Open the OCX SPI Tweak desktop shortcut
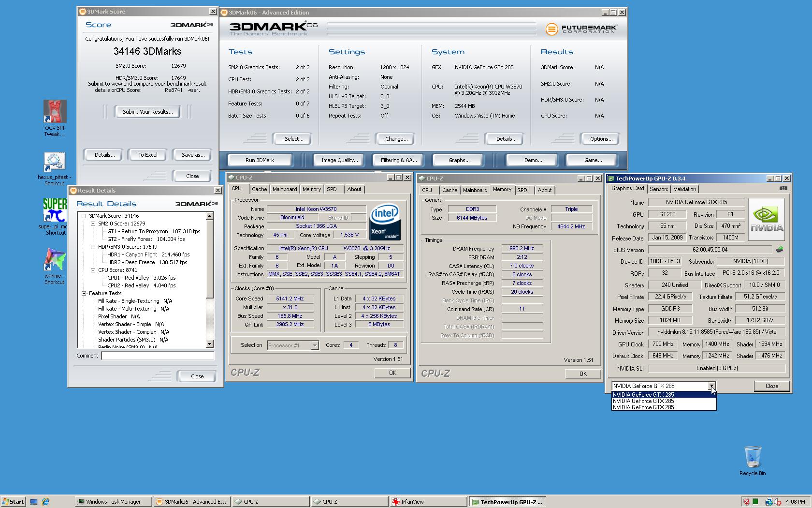Viewport: 812px width, 508px height. tap(55, 111)
